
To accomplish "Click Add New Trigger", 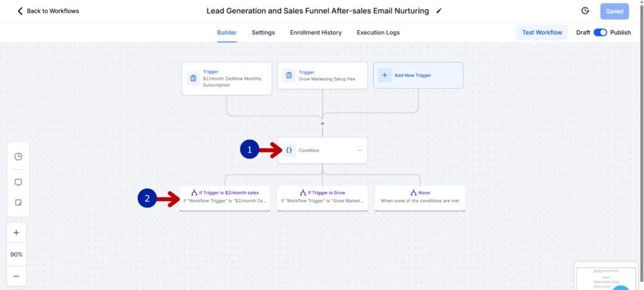I will [x=418, y=75].
